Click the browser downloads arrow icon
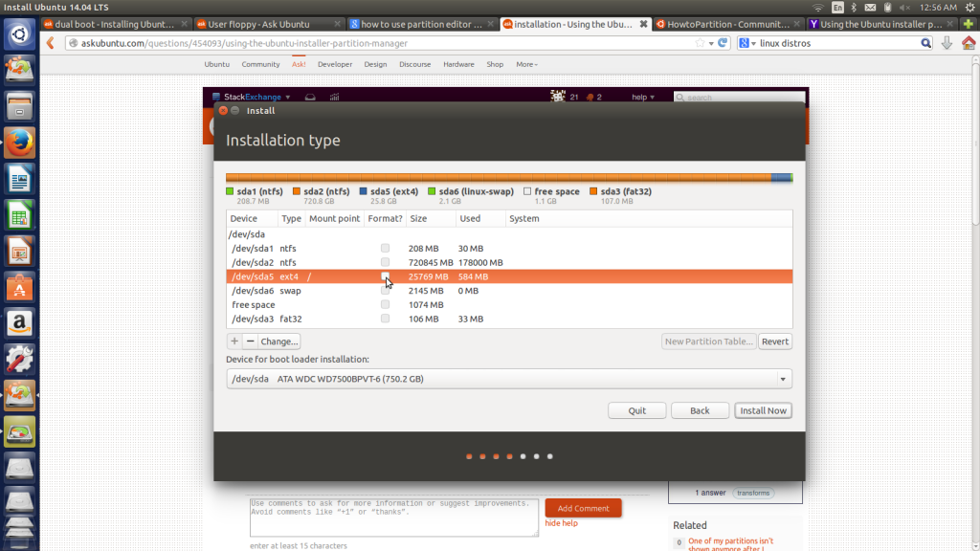This screenshot has height=551, width=980. click(x=947, y=43)
